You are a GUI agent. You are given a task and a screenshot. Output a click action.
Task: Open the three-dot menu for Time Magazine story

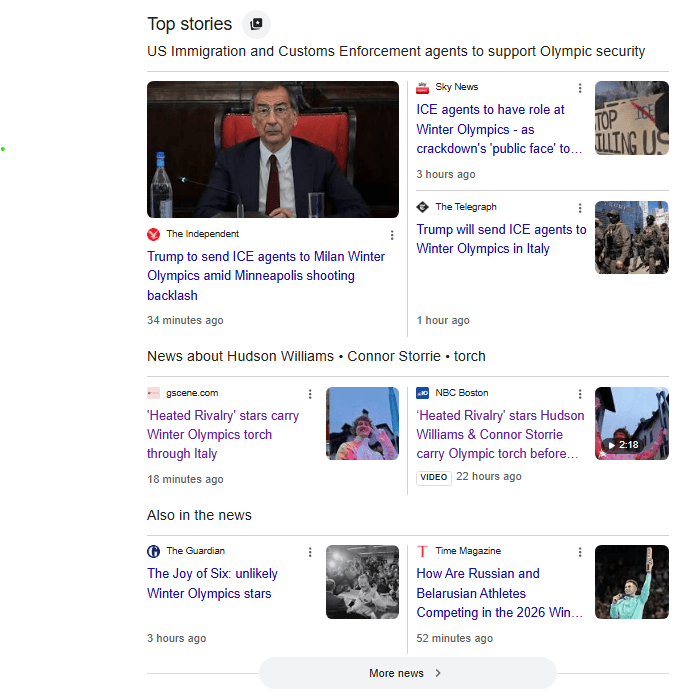[x=580, y=552]
